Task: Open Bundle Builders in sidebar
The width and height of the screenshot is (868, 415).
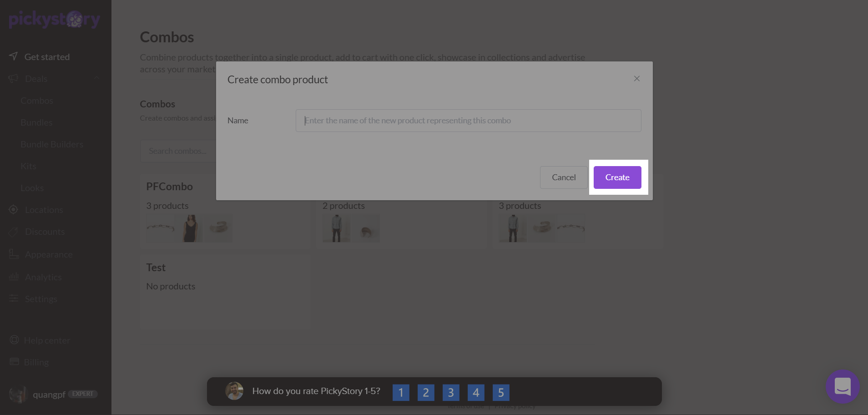Action: (x=52, y=144)
